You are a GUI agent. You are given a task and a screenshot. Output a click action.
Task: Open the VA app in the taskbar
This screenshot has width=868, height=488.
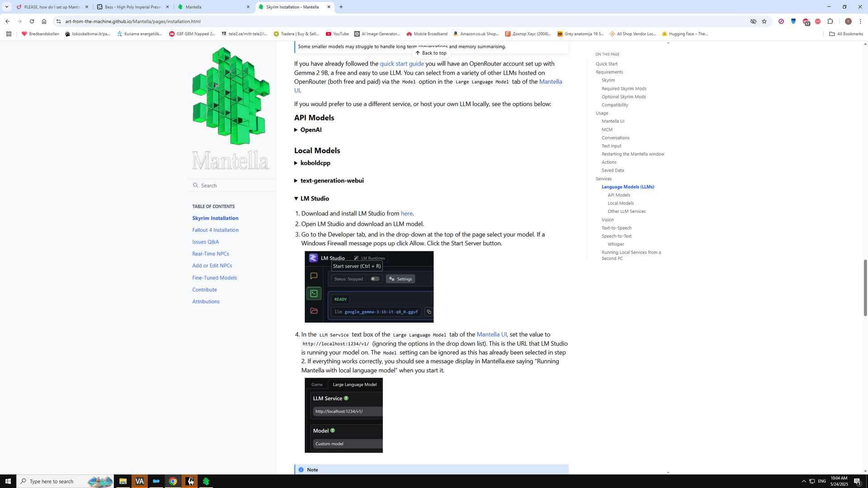click(139, 481)
